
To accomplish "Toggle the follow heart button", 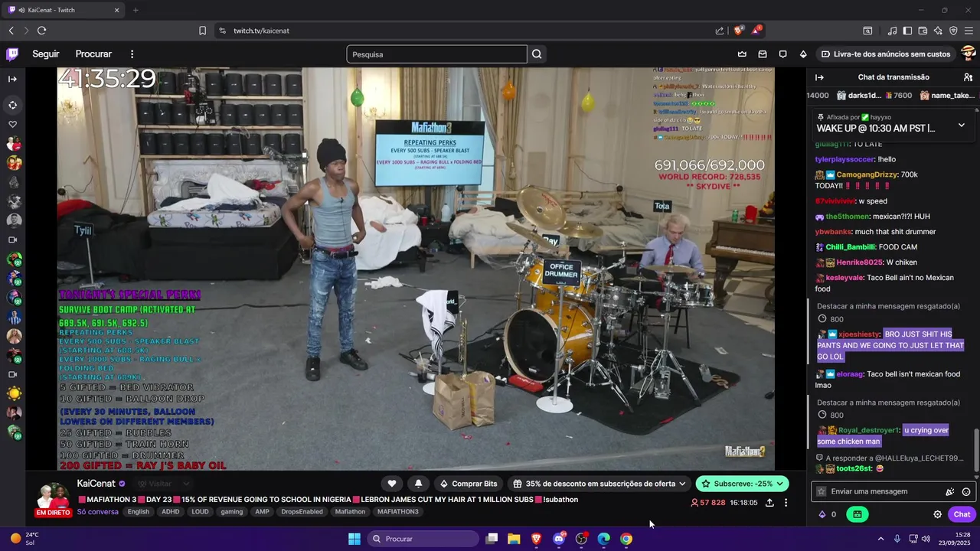I will pos(392,484).
